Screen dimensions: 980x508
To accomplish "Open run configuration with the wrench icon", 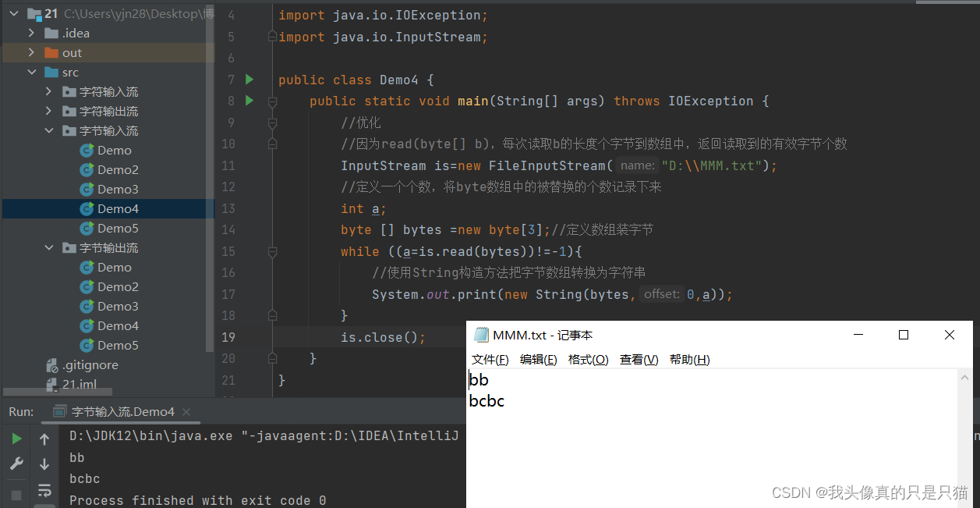I will 16,464.
